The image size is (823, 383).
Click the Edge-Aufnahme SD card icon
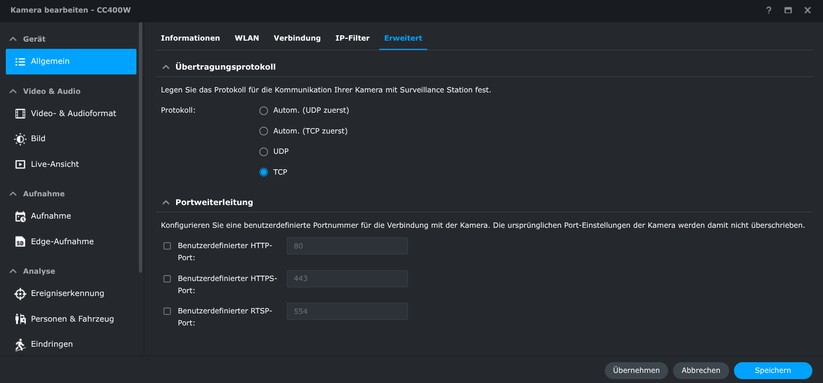pos(20,242)
